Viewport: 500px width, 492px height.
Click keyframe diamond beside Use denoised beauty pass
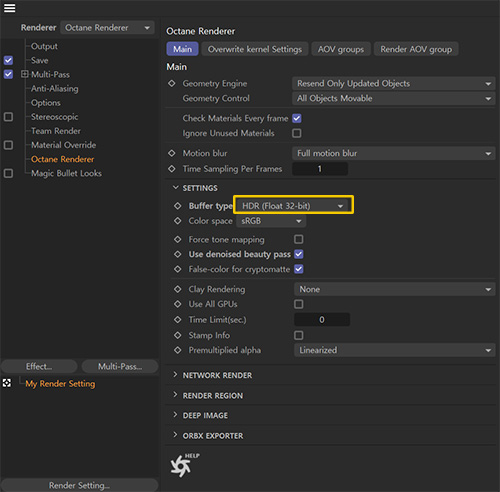[x=178, y=254]
